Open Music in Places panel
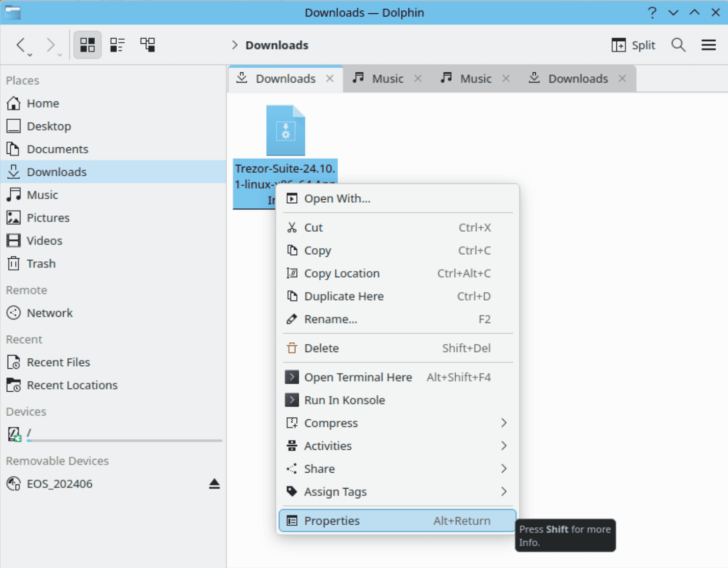Screen dimensions: 728x568 [x=113, y=195]
